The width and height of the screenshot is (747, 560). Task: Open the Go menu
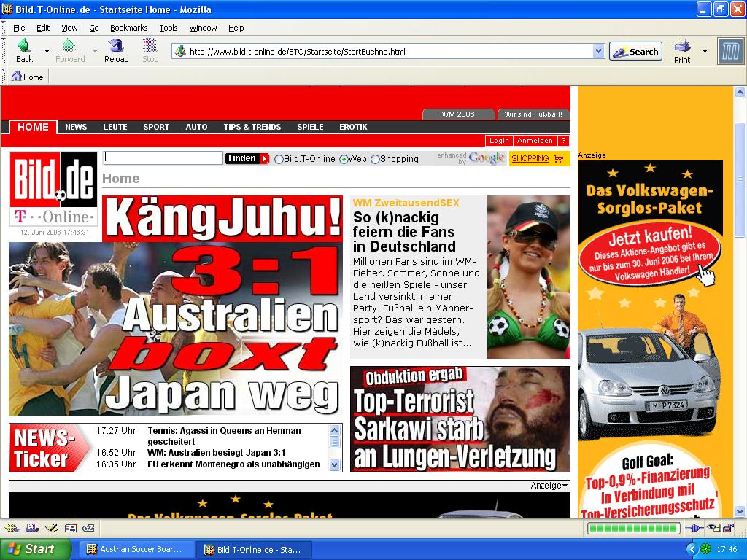(94, 28)
